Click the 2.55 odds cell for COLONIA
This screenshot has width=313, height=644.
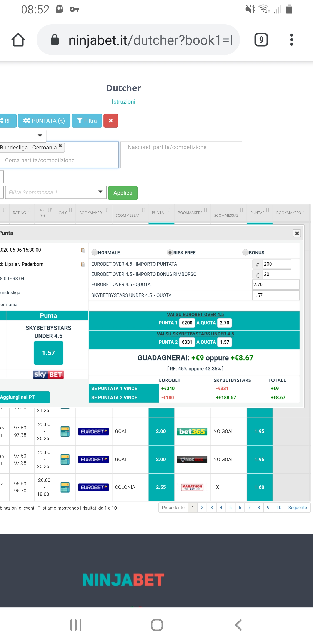pyautogui.click(x=161, y=487)
